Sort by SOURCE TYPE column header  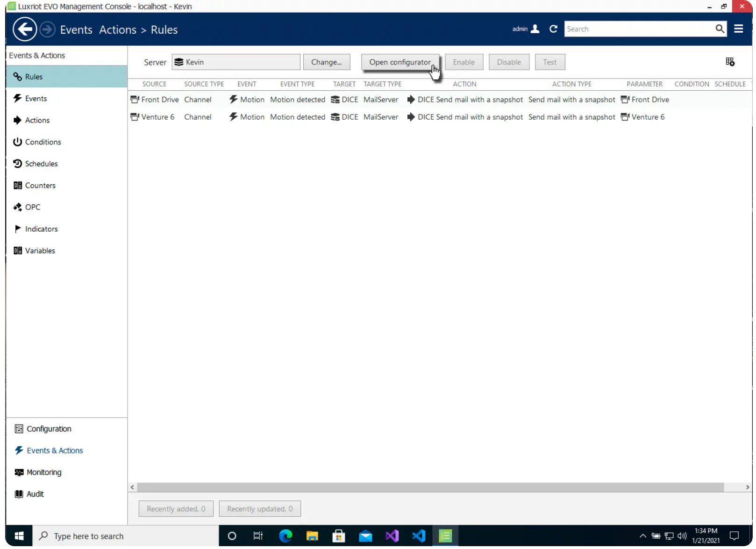tap(204, 84)
